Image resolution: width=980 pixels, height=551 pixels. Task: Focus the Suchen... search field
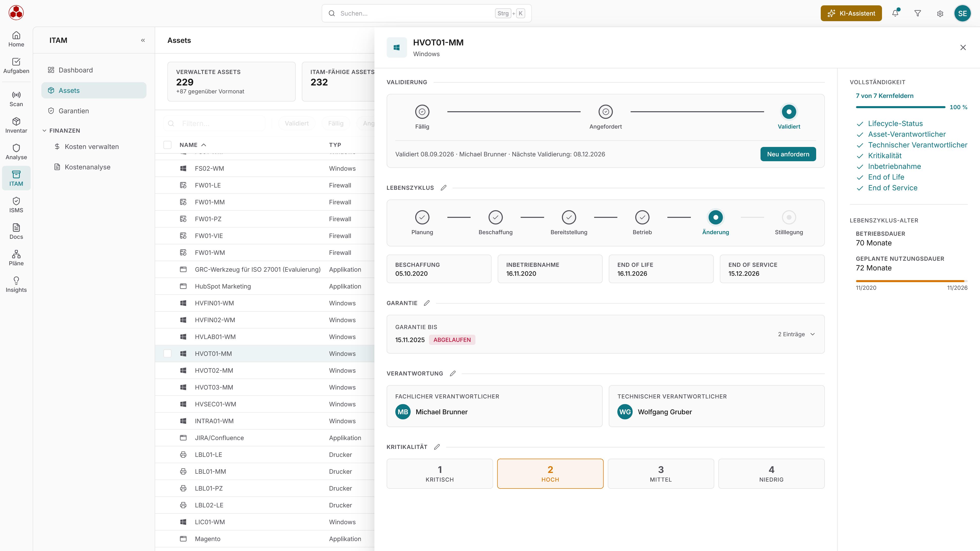[x=426, y=13]
